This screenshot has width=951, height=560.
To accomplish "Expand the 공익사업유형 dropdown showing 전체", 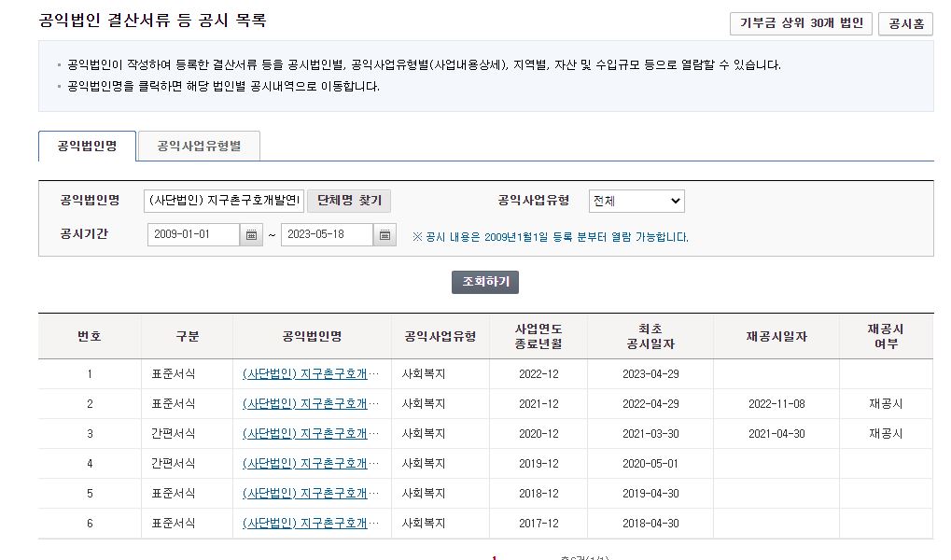I will point(636,201).
